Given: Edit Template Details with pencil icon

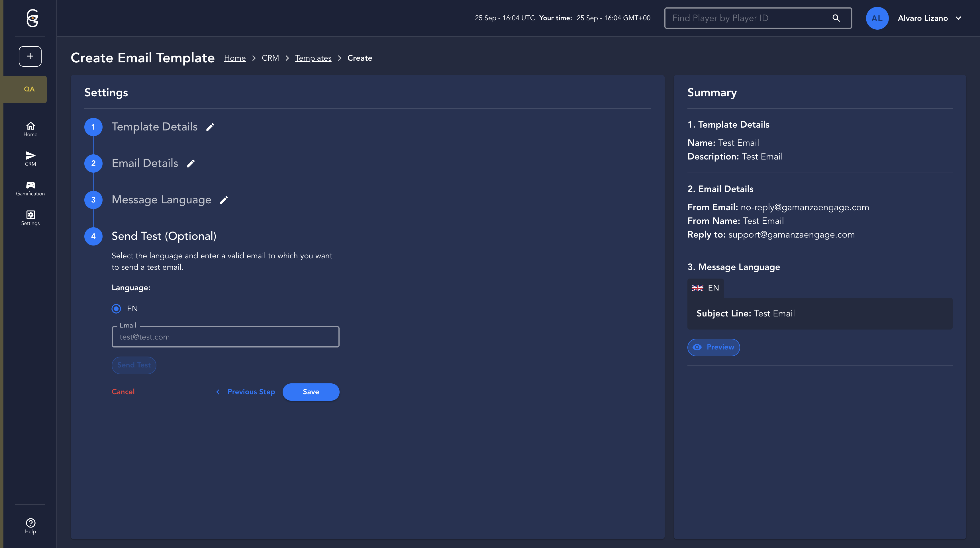Looking at the screenshot, I should [x=210, y=127].
